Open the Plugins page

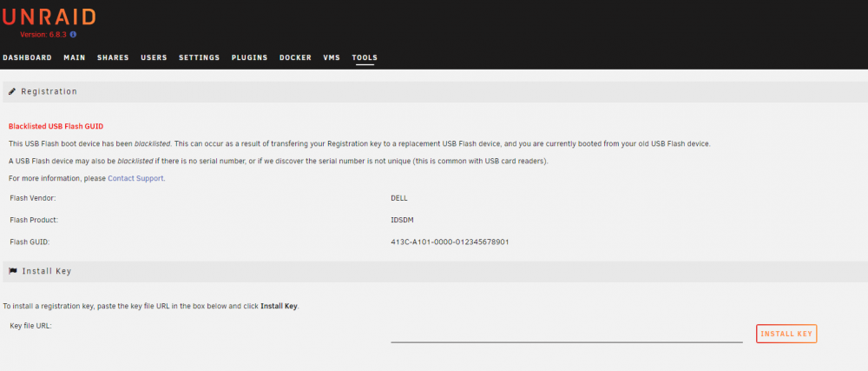point(250,57)
